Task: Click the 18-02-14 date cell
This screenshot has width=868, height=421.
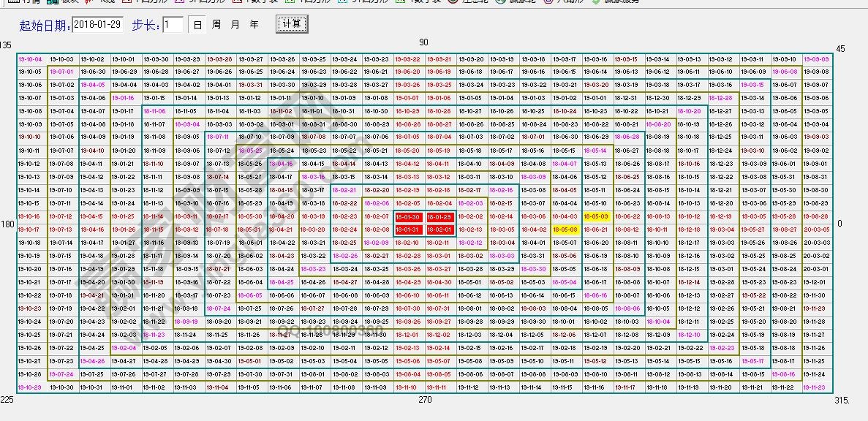Action: (x=502, y=217)
